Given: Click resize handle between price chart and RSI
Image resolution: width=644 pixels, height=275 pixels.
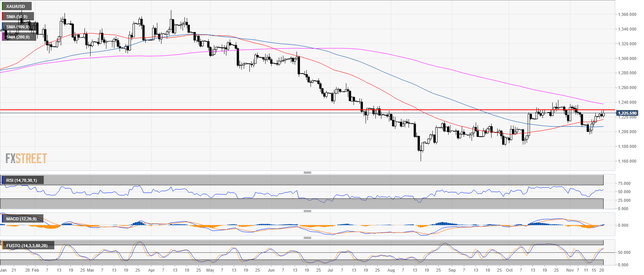Looking at the screenshot, I should [x=307, y=172].
